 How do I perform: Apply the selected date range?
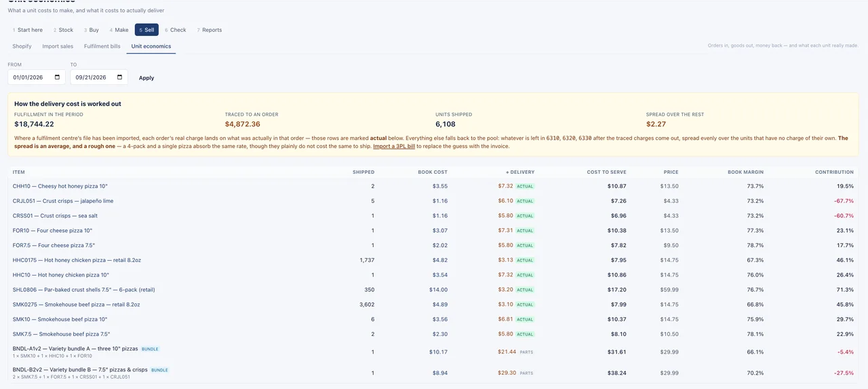146,78
